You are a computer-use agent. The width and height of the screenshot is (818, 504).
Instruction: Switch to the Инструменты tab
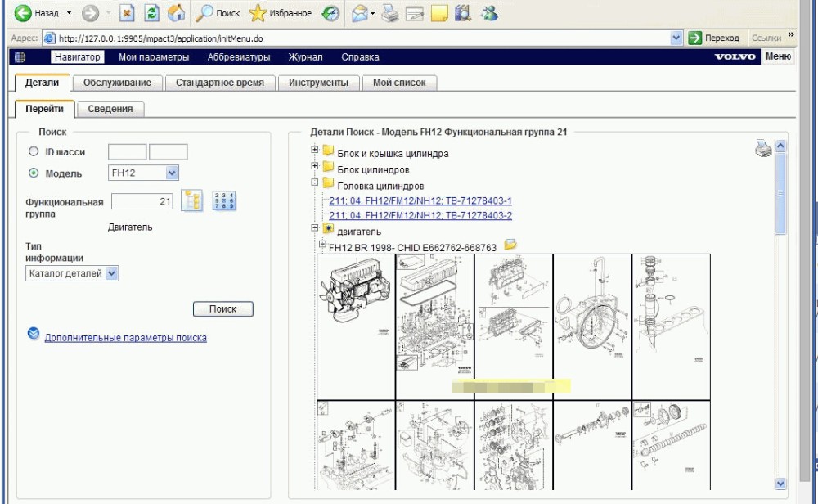click(319, 83)
